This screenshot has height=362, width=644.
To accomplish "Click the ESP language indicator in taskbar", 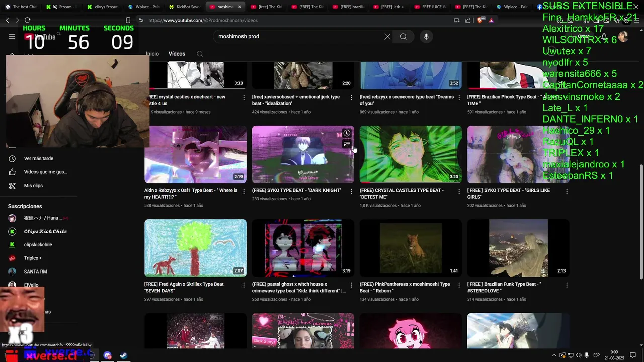I will point(596,355).
